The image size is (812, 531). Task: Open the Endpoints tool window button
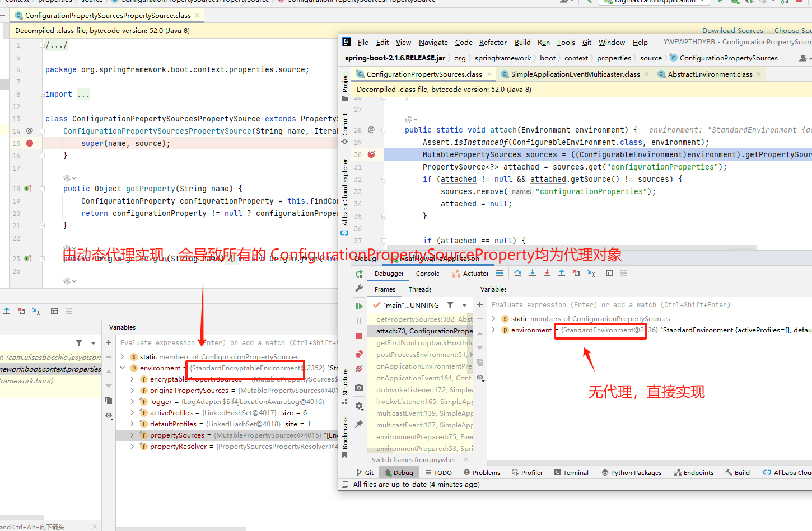694,473
